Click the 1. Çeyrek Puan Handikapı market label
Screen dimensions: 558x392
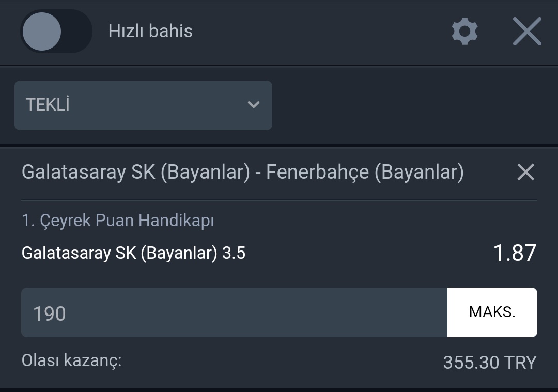coord(118,221)
